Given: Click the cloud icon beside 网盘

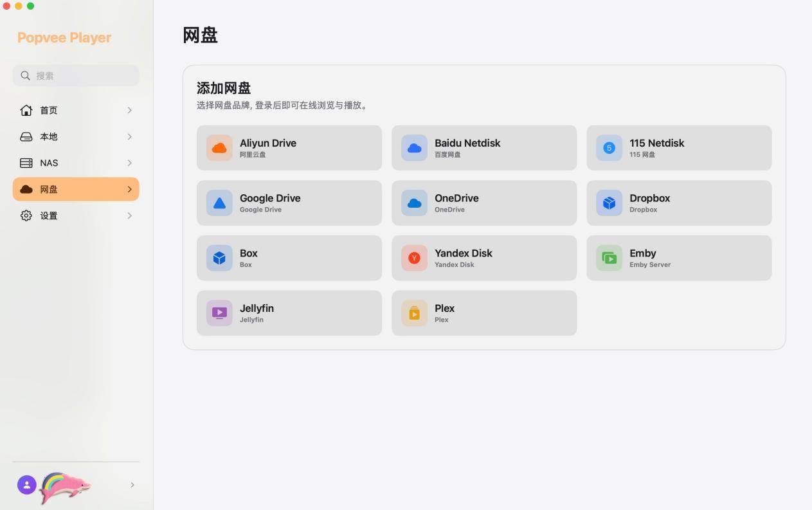Looking at the screenshot, I should click(26, 189).
